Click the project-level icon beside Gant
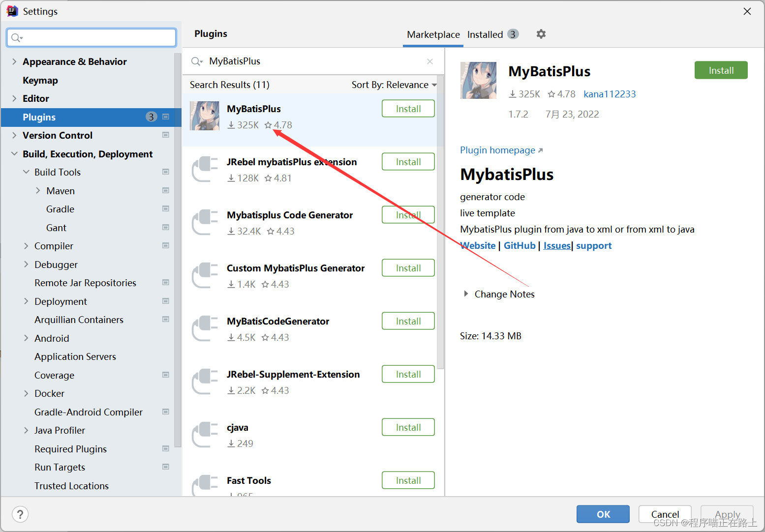The width and height of the screenshot is (765, 532). click(166, 228)
